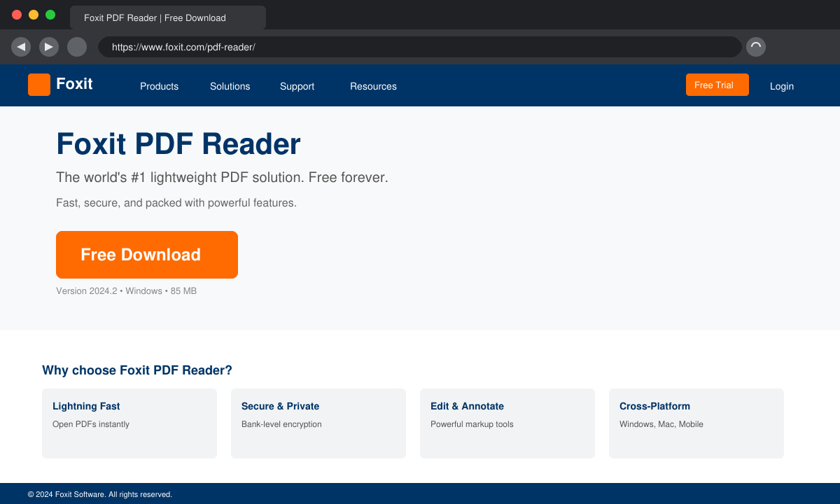Click the yellow minimize window button
Viewport: 840px width, 504px height.
pyautogui.click(x=34, y=15)
